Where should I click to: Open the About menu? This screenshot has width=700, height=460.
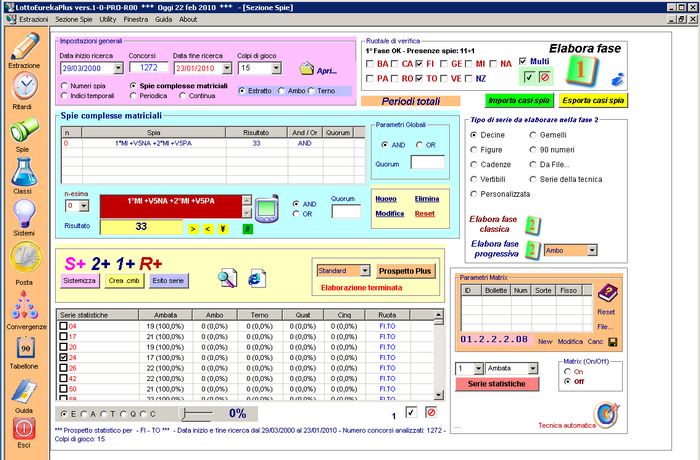click(188, 20)
